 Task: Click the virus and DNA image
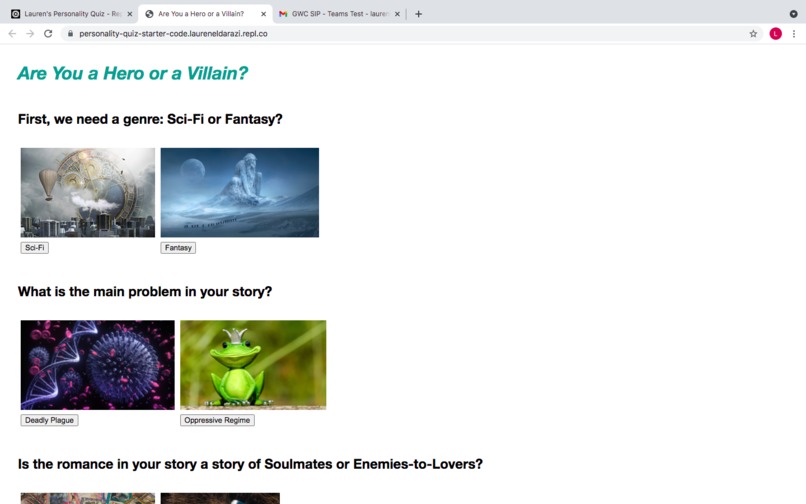[98, 365]
